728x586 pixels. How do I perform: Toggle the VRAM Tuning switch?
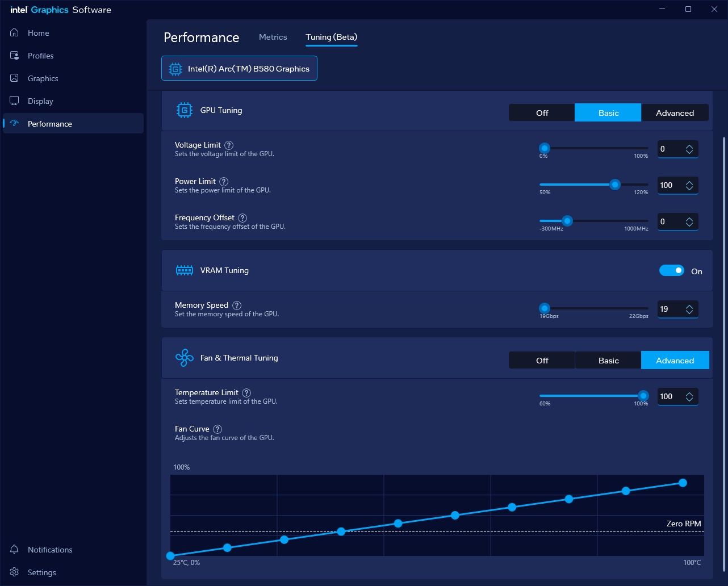[672, 271]
